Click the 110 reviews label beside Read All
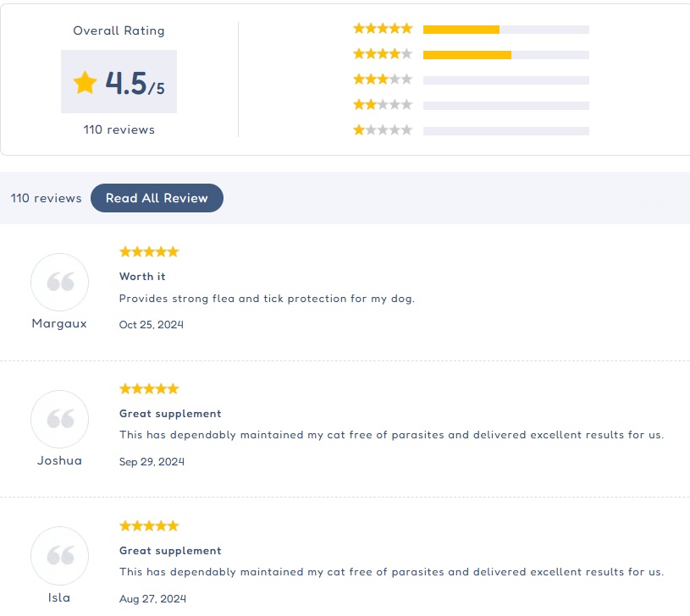 (x=47, y=198)
